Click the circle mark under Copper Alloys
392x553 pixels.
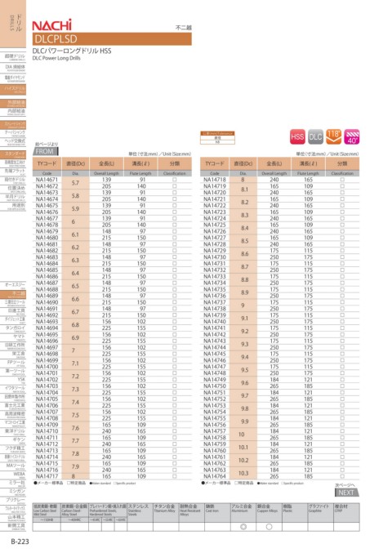click(x=269, y=527)
